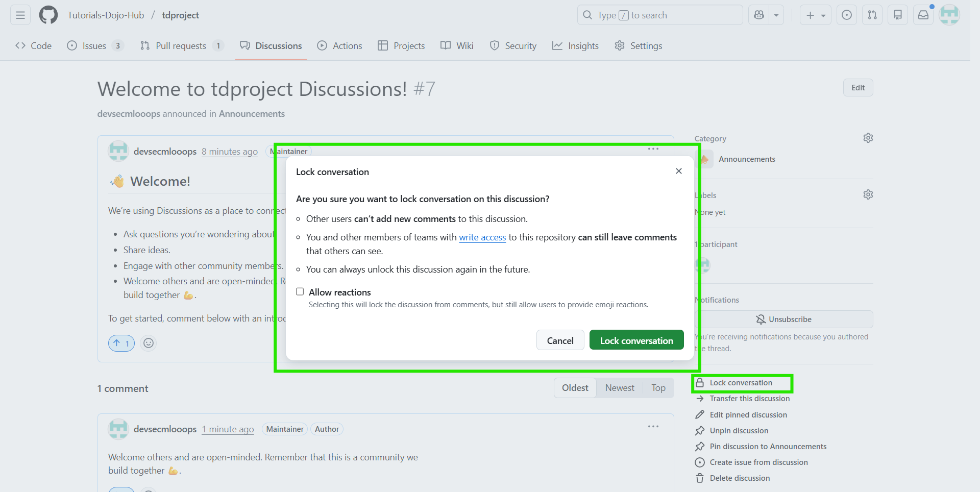This screenshot has height=492, width=980.
Task: Open the pull requests icon in header
Action: click(872, 15)
